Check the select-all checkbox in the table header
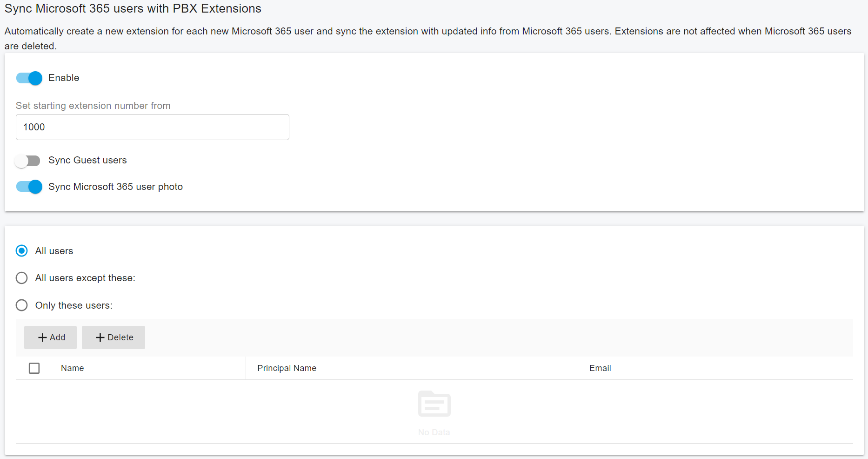Image resolution: width=868 pixels, height=459 pixels. [x=34, y=368]
